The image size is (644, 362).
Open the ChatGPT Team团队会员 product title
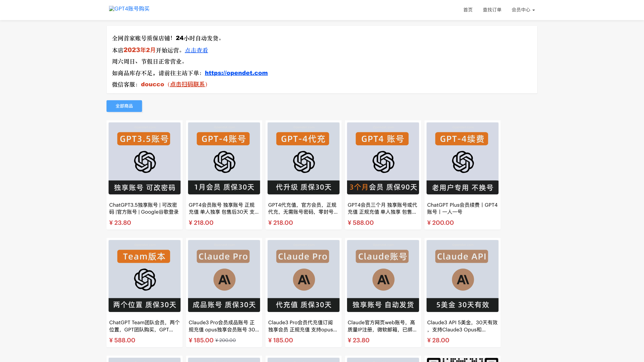[x=144, y=326]
